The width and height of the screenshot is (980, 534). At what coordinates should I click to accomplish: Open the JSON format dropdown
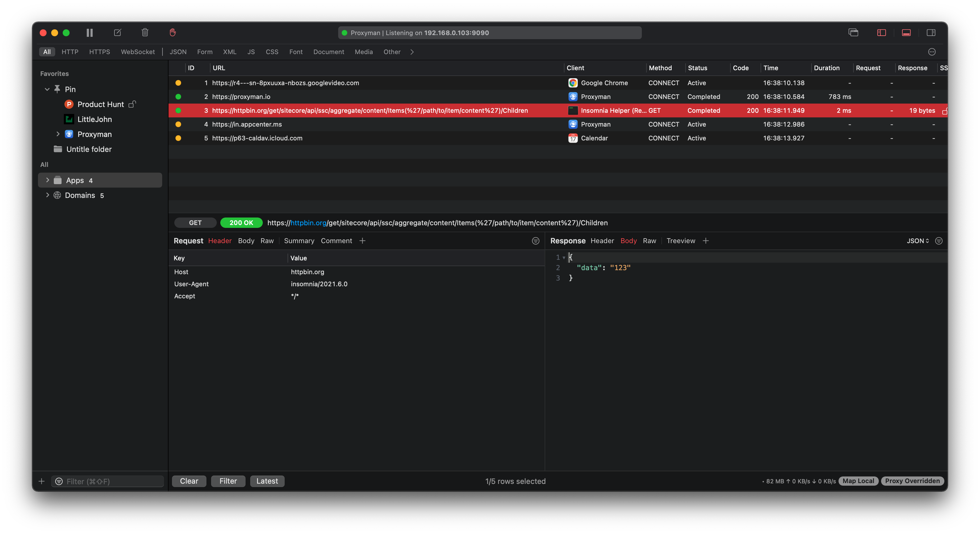[918, 241]
